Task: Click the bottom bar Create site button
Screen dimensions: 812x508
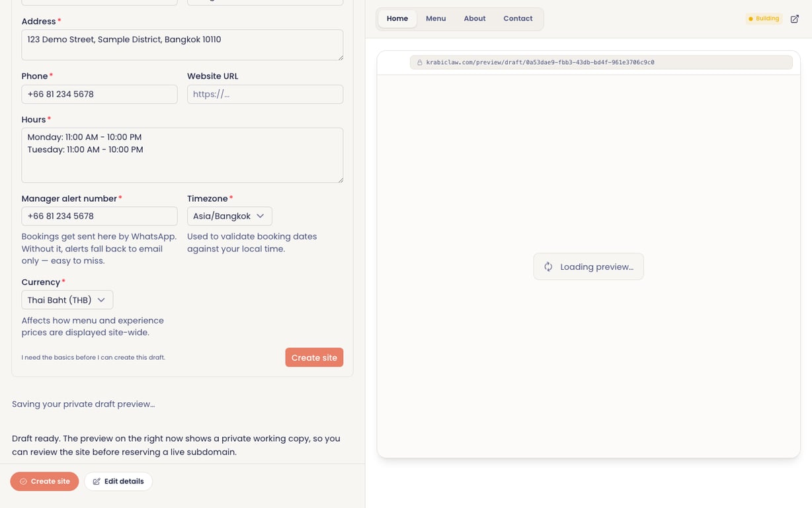Action: coord(44,482)
